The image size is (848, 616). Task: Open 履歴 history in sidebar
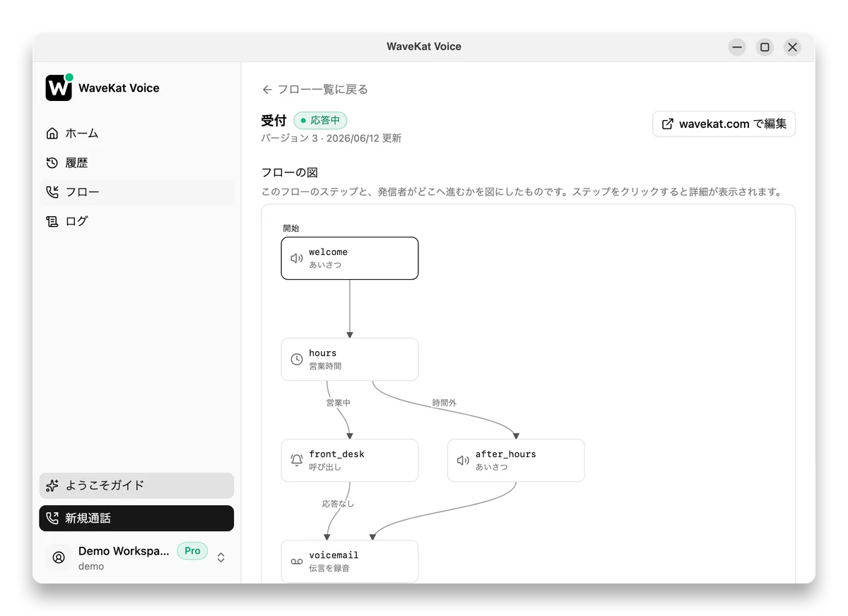click(x=136, y=162)
